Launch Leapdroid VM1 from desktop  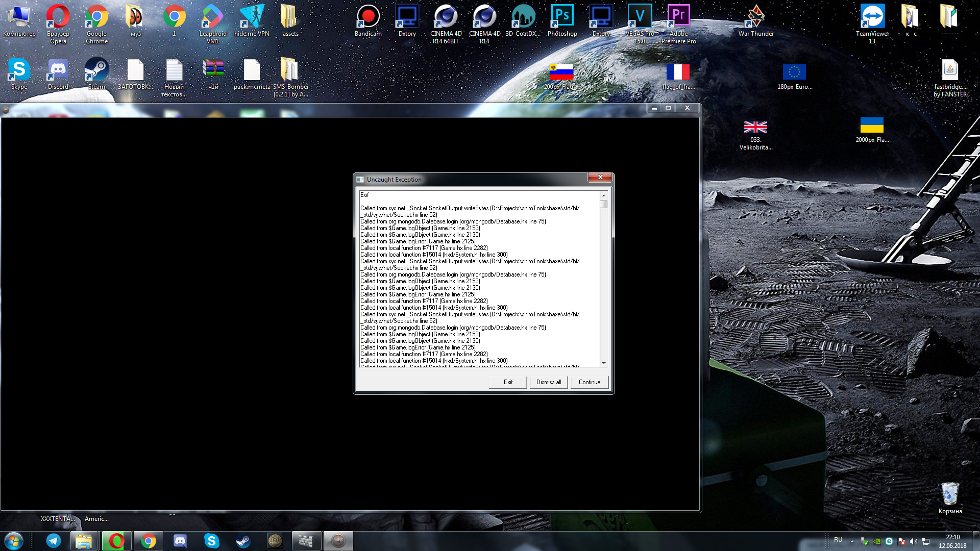(213, 23)
